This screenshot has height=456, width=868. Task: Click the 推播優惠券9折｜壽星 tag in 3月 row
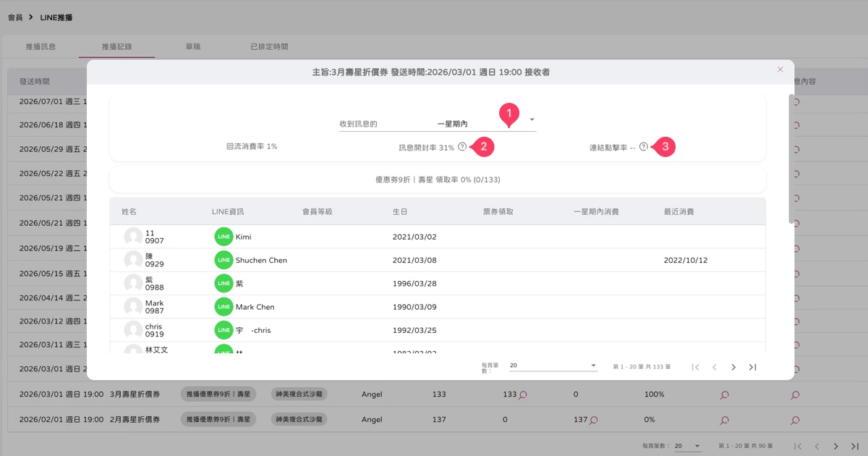click(x=218, y=394)
